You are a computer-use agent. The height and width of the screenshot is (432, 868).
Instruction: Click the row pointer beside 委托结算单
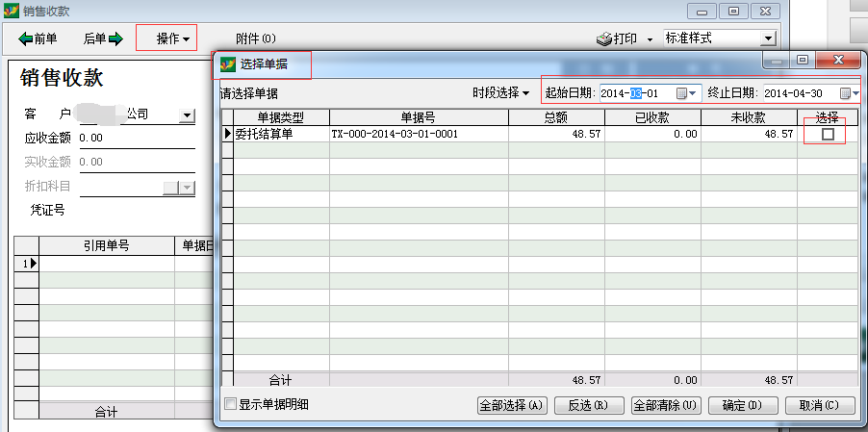[227, 134]
